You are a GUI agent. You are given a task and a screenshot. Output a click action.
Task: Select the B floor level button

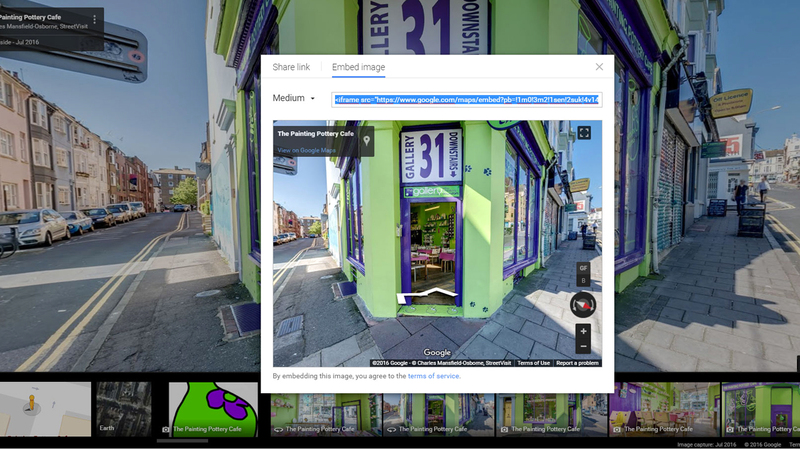point(583,281)
